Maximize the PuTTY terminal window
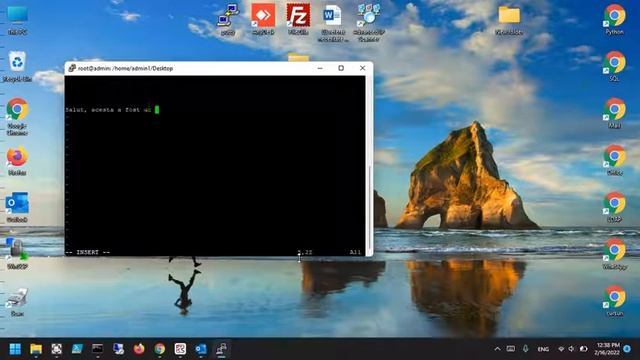 341,68
